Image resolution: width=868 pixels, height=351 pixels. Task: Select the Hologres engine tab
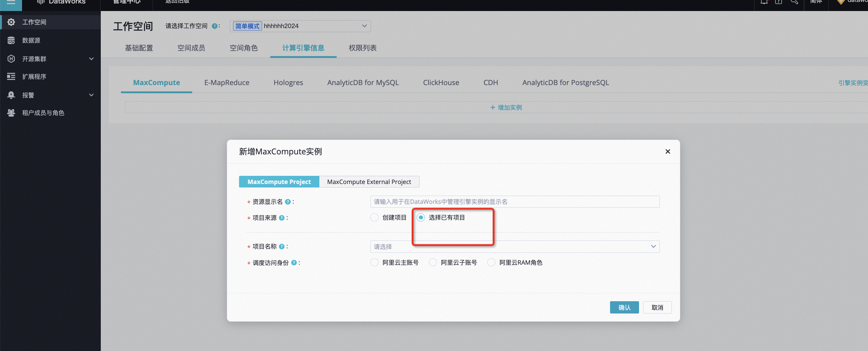click(x=288, y=83)
